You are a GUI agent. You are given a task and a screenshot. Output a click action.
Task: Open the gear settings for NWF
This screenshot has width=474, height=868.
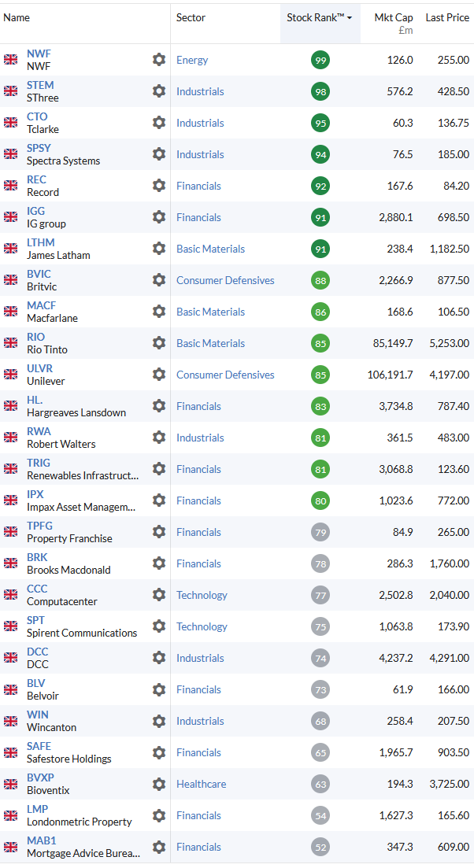159,59
